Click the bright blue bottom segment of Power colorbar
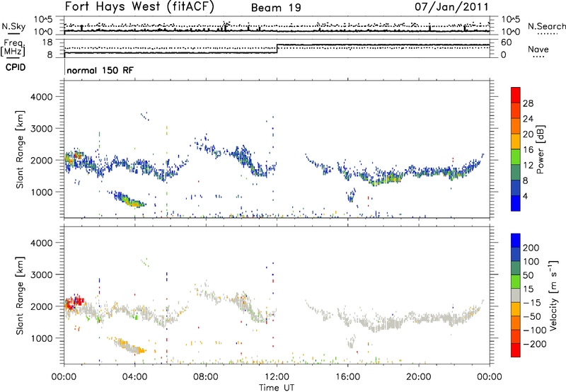The width and height of the screenshot is (566, 392). 516,203
